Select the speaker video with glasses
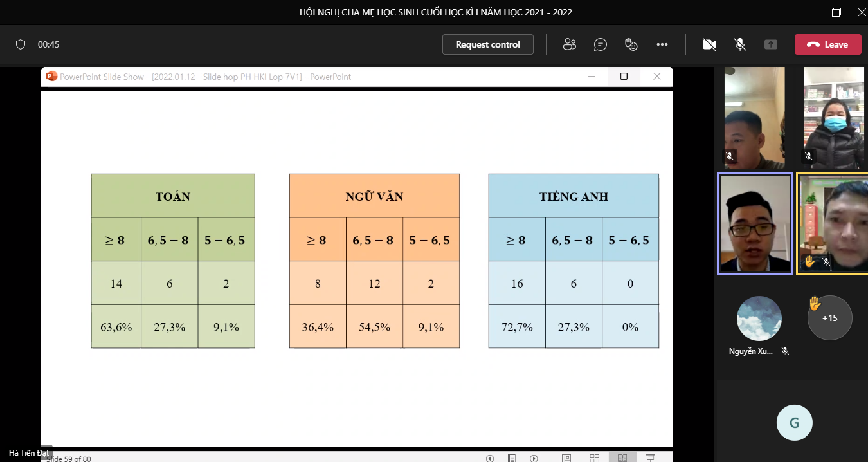 [755, 223]
